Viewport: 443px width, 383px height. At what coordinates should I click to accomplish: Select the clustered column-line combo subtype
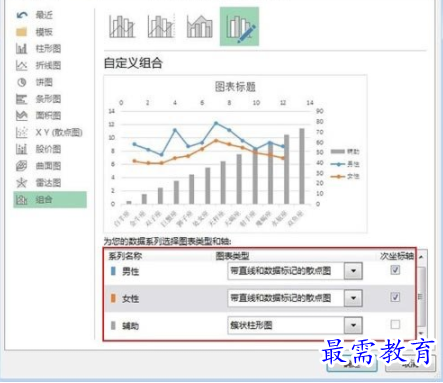122,26
